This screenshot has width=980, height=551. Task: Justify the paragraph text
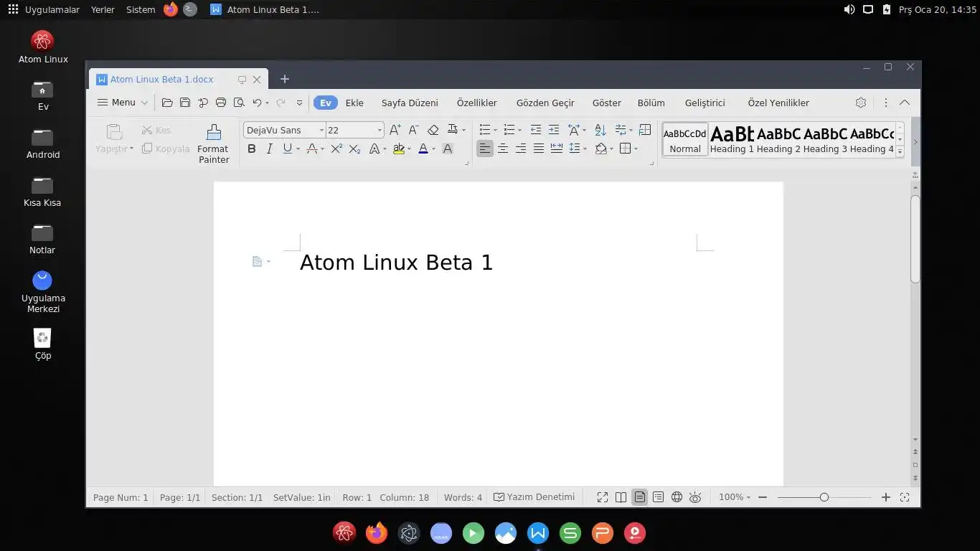coord(539,149)
